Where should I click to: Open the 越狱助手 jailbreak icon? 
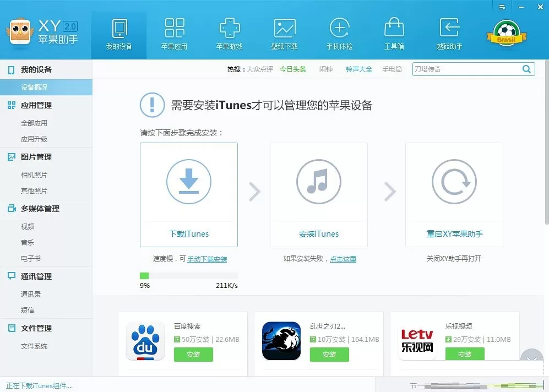click(x=449, y=28)
